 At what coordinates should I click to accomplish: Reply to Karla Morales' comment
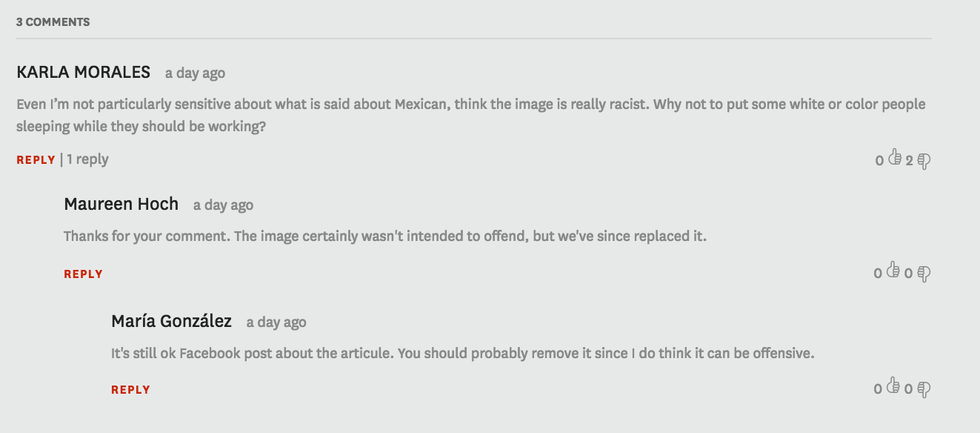[x=36, y=159]
